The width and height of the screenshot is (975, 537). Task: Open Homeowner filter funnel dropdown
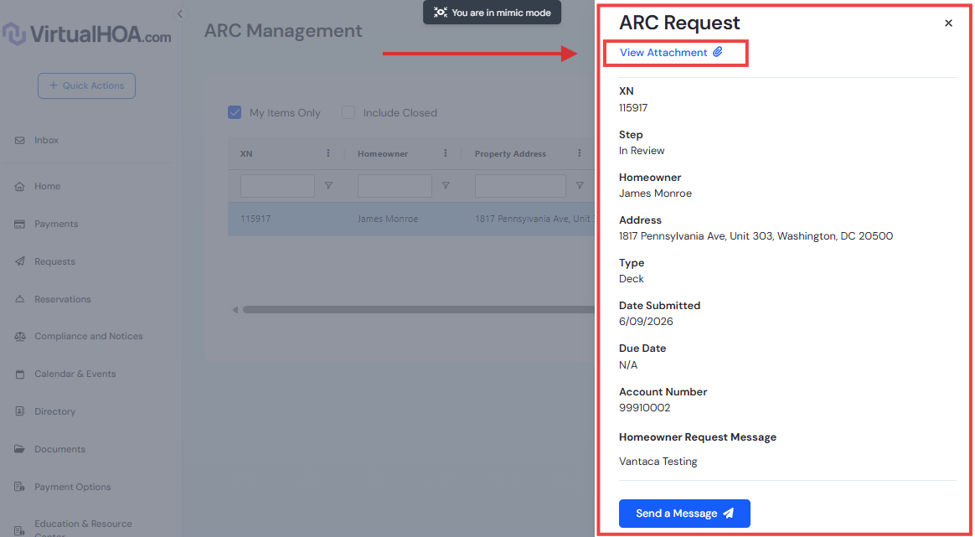pos(445,185)
